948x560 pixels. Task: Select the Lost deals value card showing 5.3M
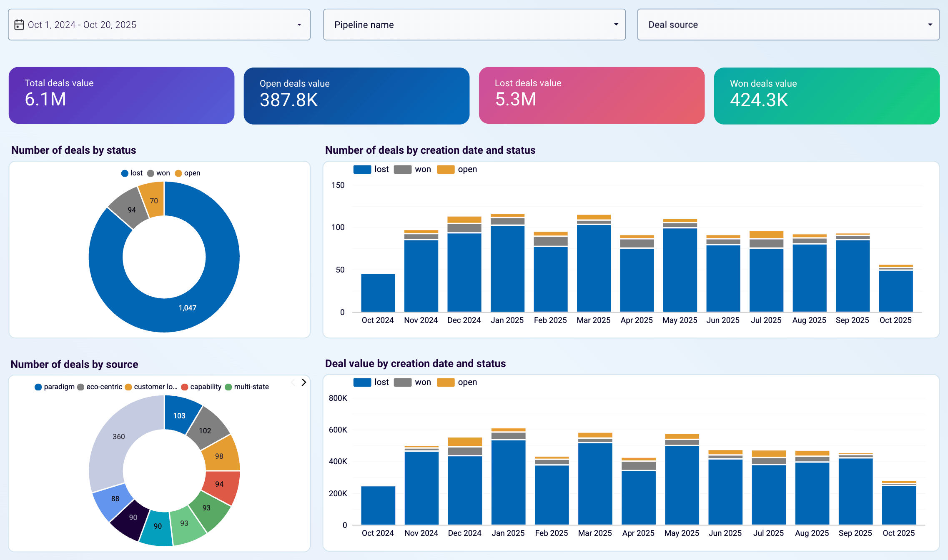(x=592, y=95)
